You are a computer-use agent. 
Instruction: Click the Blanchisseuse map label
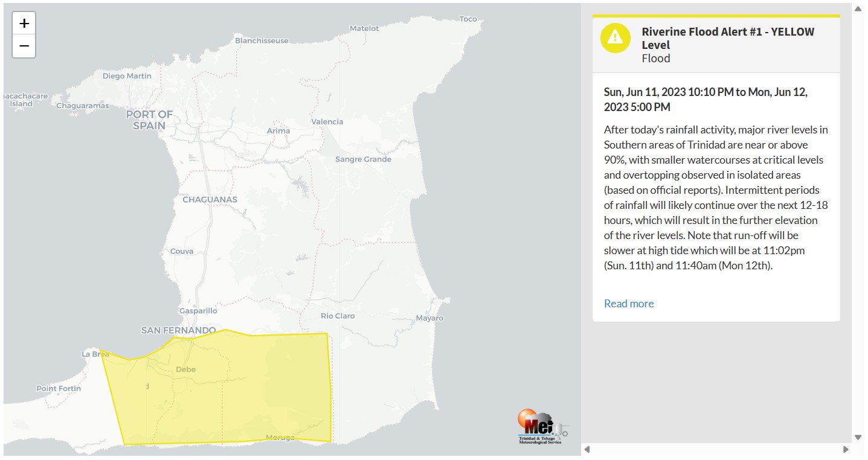click(262, 40)
